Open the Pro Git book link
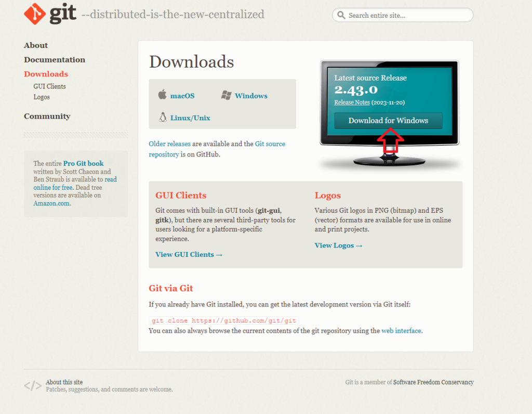532x414 pixels. (x=83, y=163)
